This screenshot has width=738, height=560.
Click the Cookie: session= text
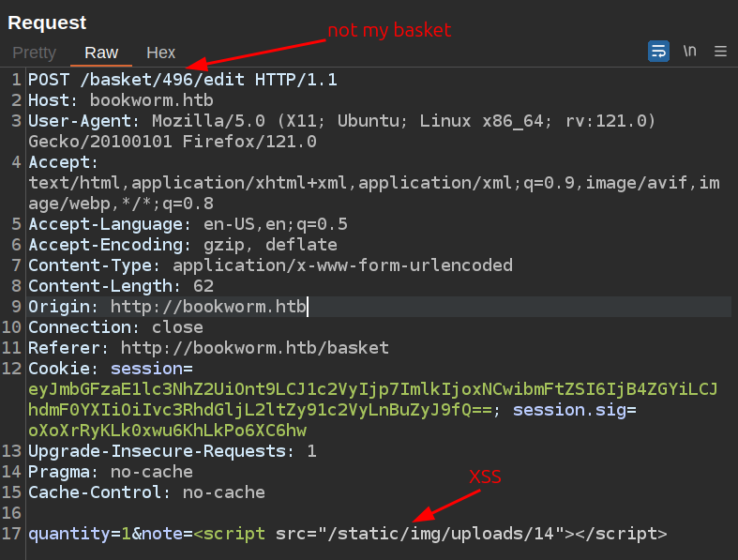(111, 369)
